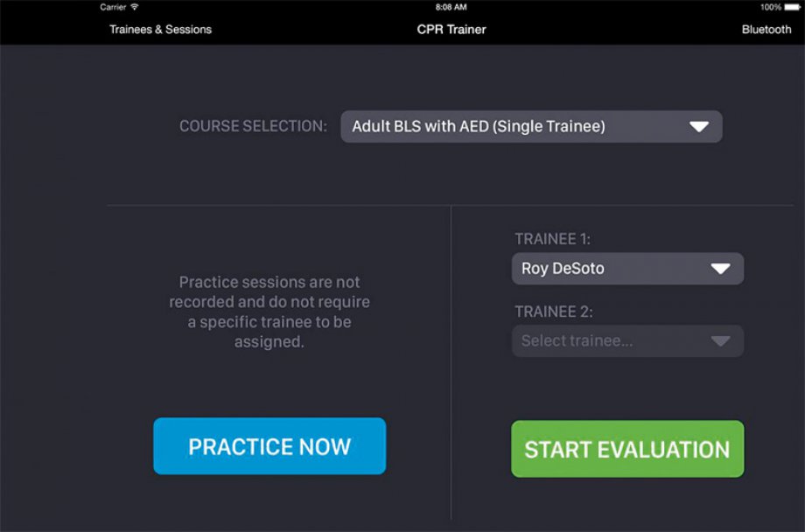Click the 100% battery percentage text
The image size is (805, 532).
771,7
